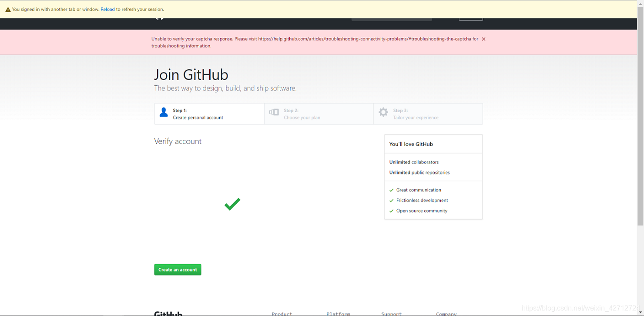Viewport: 644px width, 316px height.
Task: Click the Frictionless development text
Action: point(422,201)
